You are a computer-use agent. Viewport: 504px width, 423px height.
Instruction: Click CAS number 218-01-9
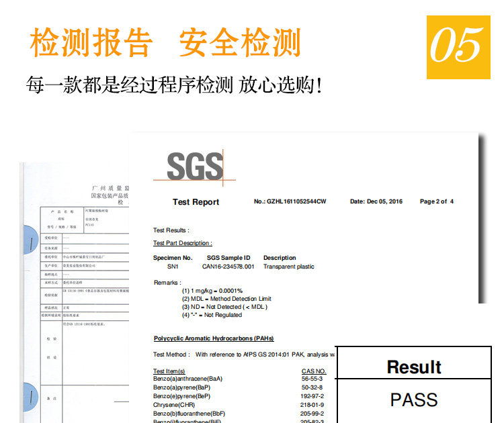(312, 405)
